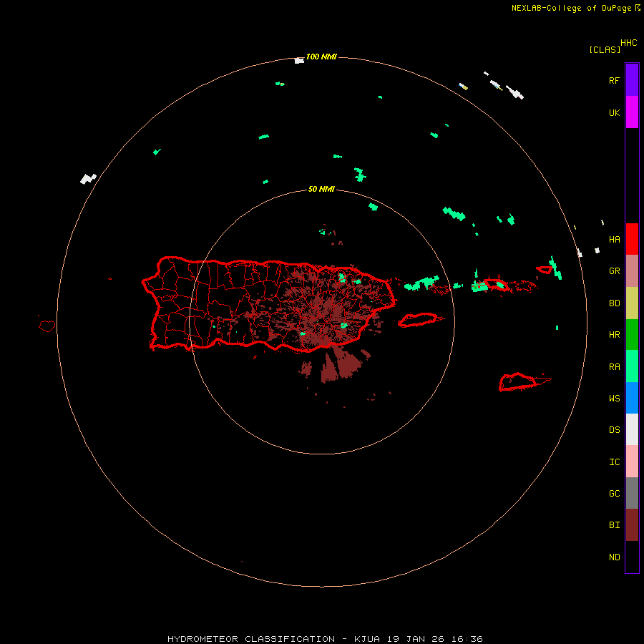Click the "HHC" product label
644x644 pixels.
click(629, 43)
